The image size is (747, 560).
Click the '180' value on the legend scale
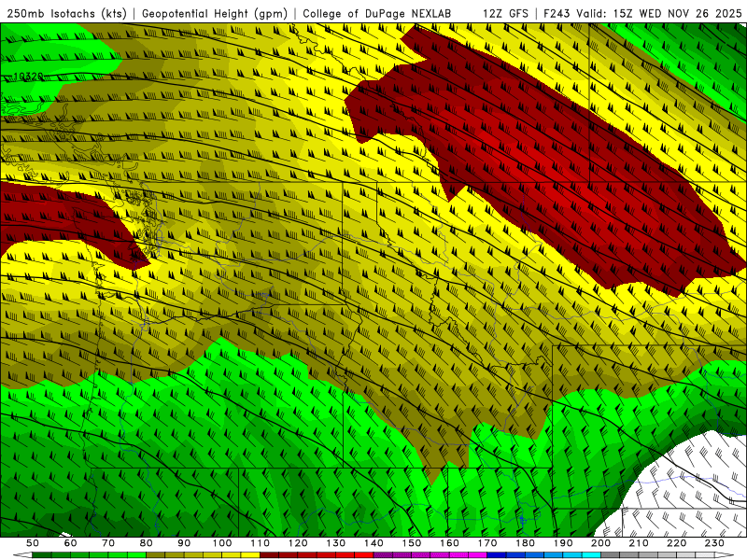(x=526, y=543)
